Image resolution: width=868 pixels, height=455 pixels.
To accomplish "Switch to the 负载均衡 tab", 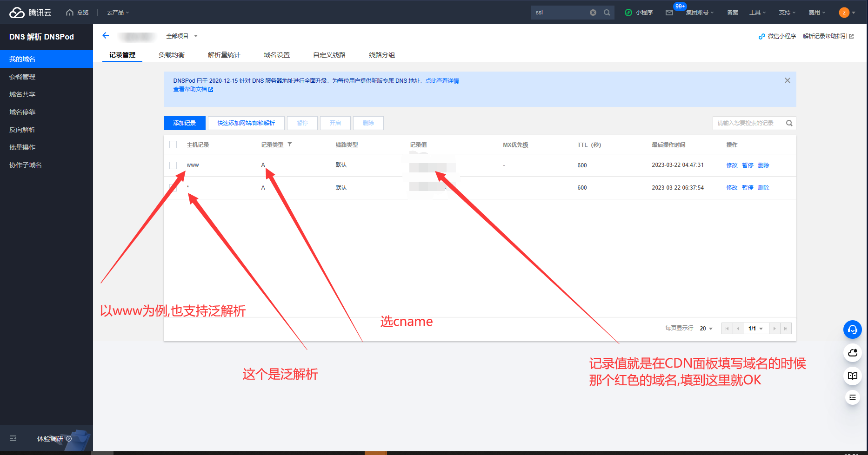I will (172, 55).
